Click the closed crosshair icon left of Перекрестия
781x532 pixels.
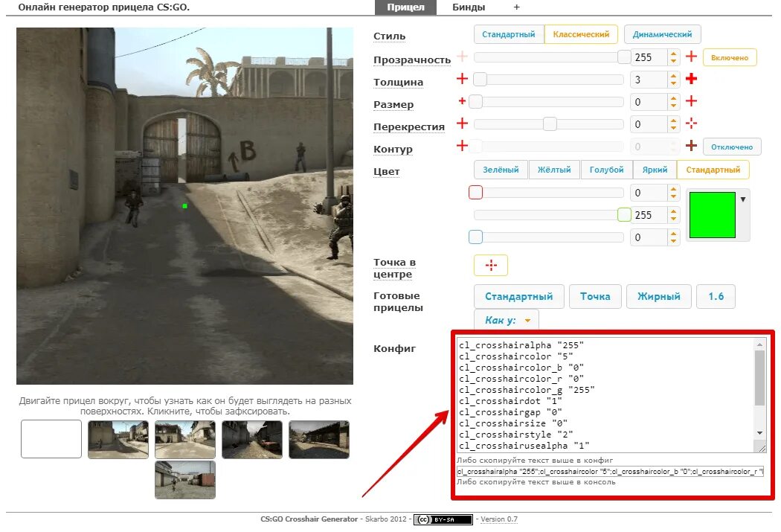[462, 123]
